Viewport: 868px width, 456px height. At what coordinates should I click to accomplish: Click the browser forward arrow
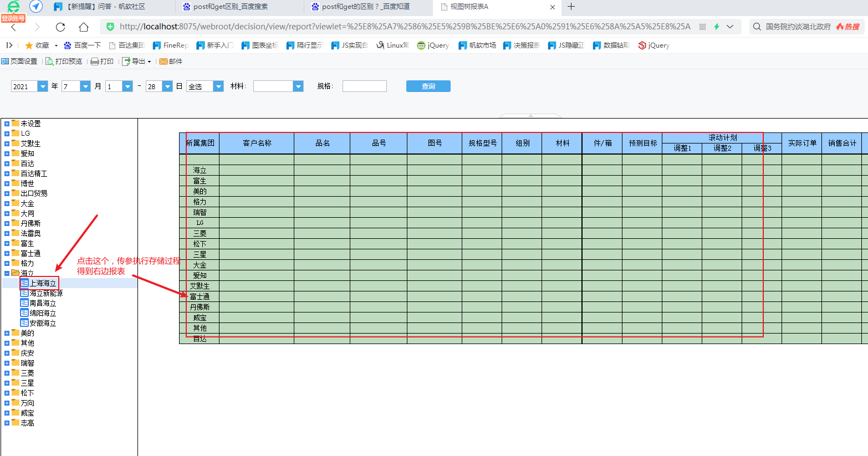pyautogui.click(x=37, y=27)
